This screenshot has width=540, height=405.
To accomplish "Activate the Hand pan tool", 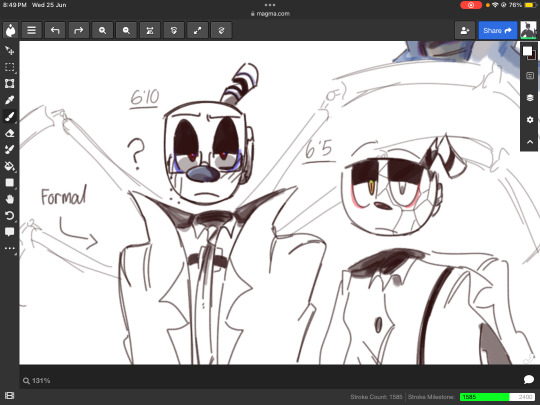I will 9,199.
